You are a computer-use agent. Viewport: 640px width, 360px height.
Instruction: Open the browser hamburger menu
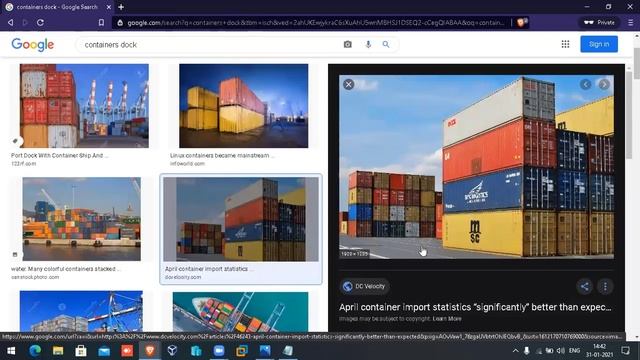pyautogui.click(x=631, y=22)
